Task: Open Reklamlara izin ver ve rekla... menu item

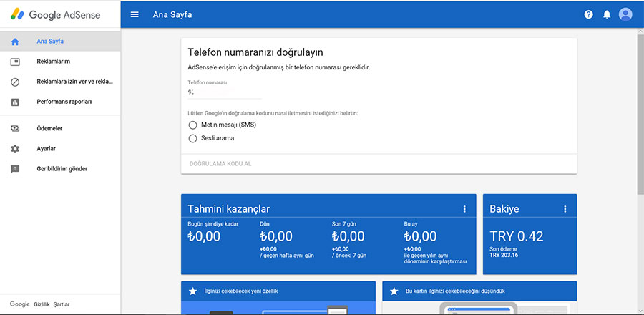Action: coord(60,82)
